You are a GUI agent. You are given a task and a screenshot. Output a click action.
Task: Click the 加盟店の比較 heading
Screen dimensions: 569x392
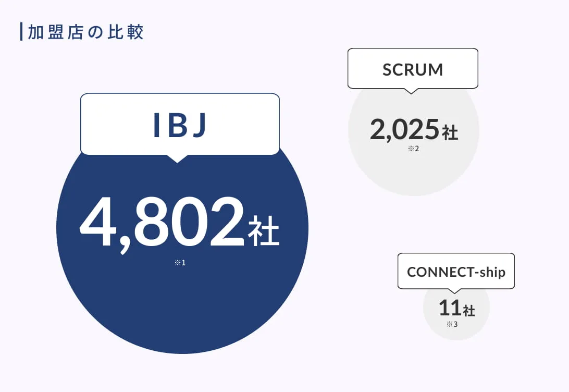[85, 32]
